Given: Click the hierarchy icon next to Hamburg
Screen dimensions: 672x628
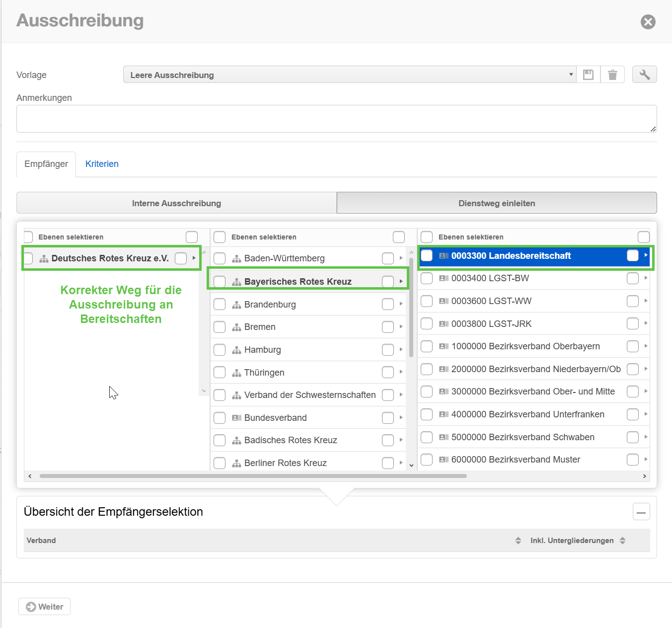Looking at the screenshot, I should pos(236,350).
